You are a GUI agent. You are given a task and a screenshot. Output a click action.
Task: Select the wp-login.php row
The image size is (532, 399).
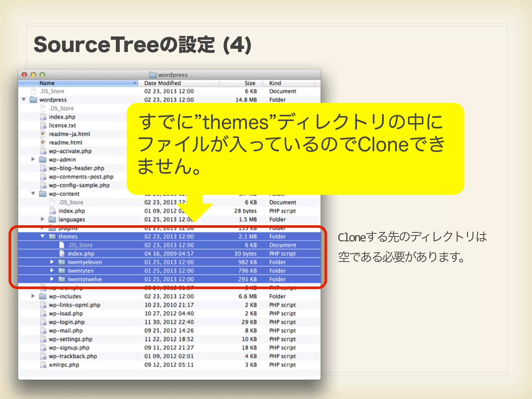[67, 322]
